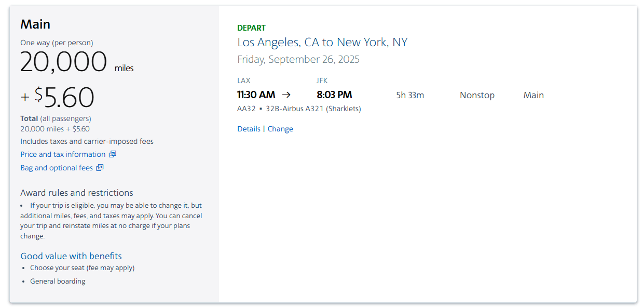This screenshot has height=308, width=644.
Task: Click the Bag and optional fees link
Action: pos(57,168)
